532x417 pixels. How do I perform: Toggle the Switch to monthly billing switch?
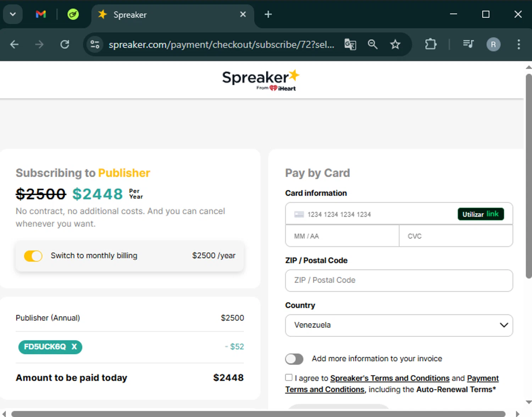33,256
